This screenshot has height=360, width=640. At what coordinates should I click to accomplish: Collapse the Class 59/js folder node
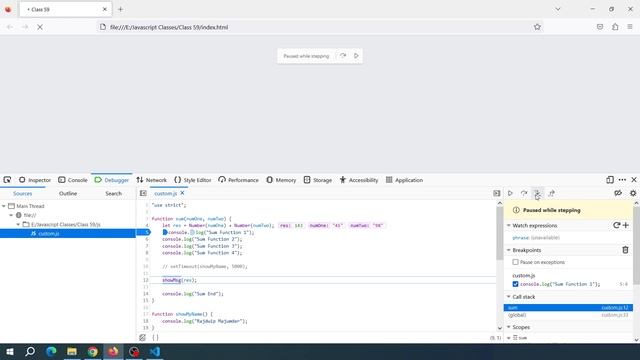18,224
